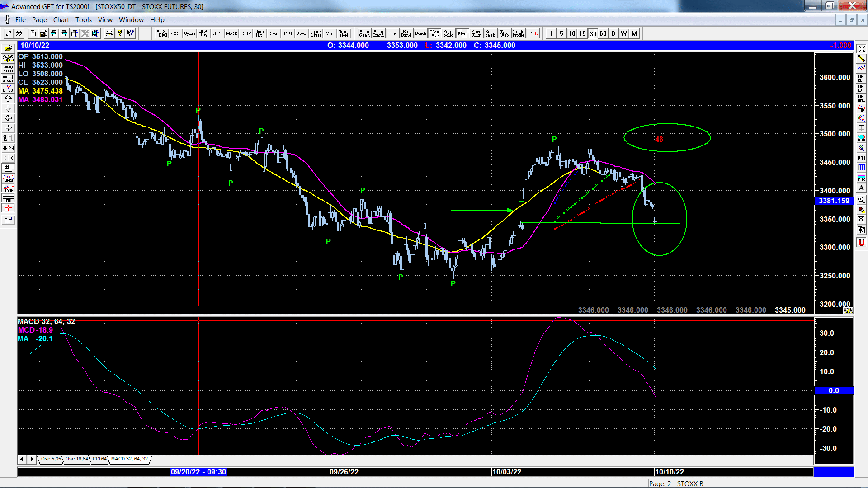This screenshot has height=488, width=868.
Task: Click the Parabolic study button
Action: [448, 33]
